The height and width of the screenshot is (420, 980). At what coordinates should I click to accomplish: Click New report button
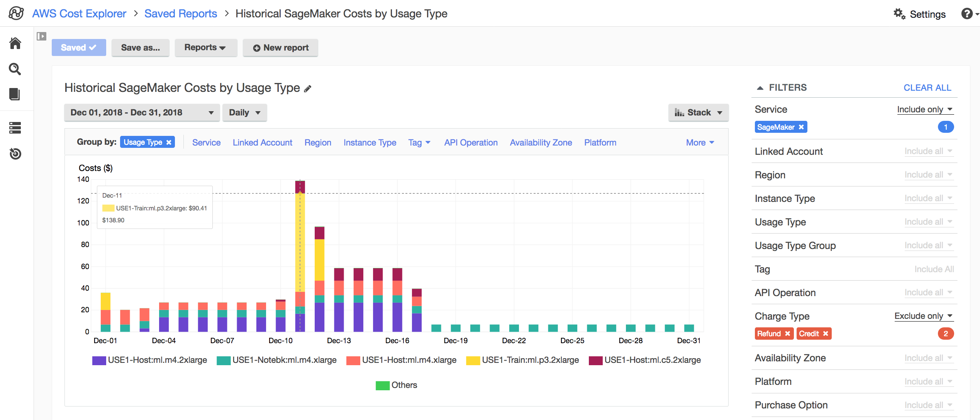coord(281,47)
